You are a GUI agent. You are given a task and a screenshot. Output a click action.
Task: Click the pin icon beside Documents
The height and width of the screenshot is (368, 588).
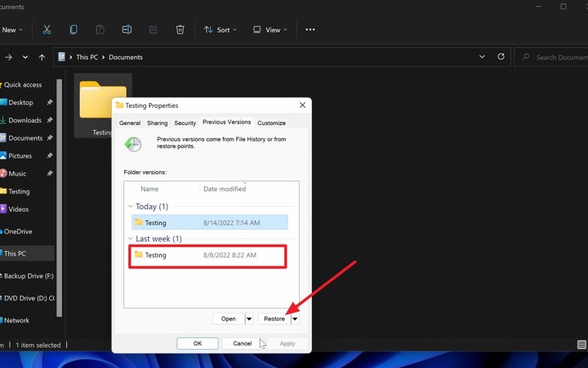point(50,138)
